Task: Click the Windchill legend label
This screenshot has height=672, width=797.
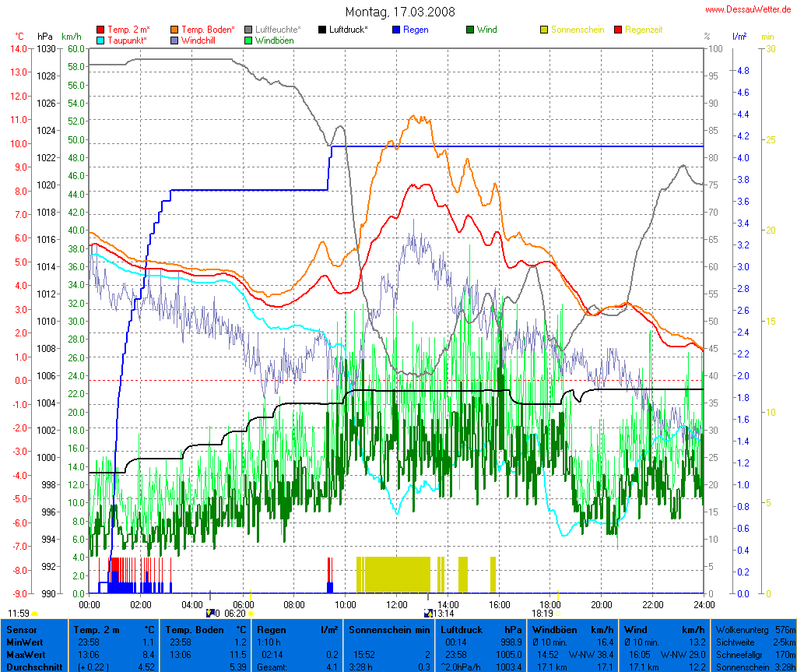Action: pos(198,40)
